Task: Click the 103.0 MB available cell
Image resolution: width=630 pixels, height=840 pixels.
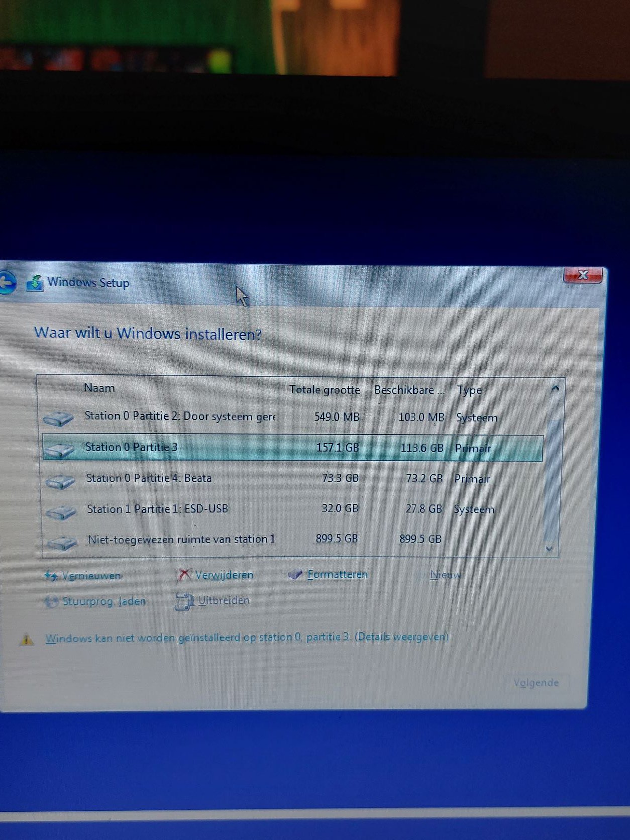Action: click(x=421, y=417)
